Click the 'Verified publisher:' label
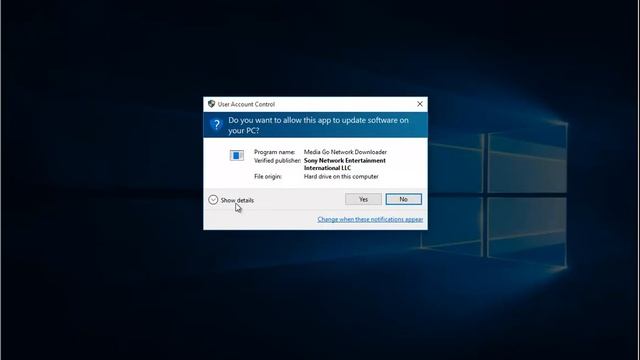 coord(277,160)
